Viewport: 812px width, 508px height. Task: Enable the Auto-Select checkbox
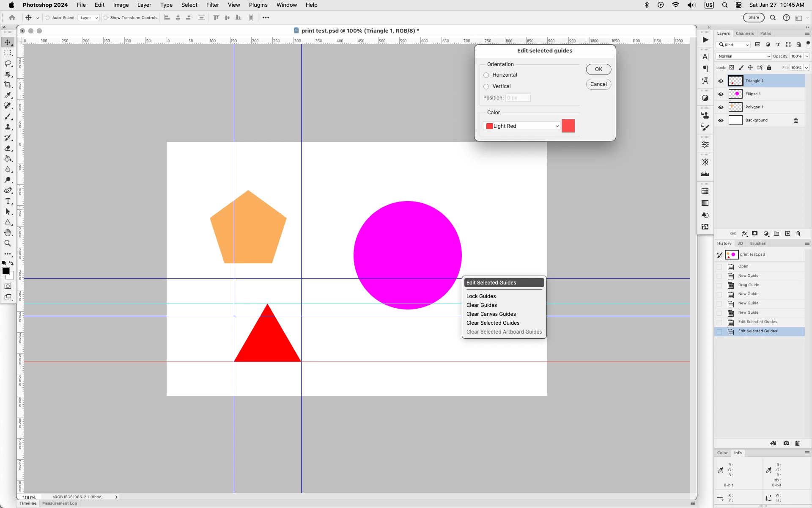pyautogui.click(x=48, y=18)
